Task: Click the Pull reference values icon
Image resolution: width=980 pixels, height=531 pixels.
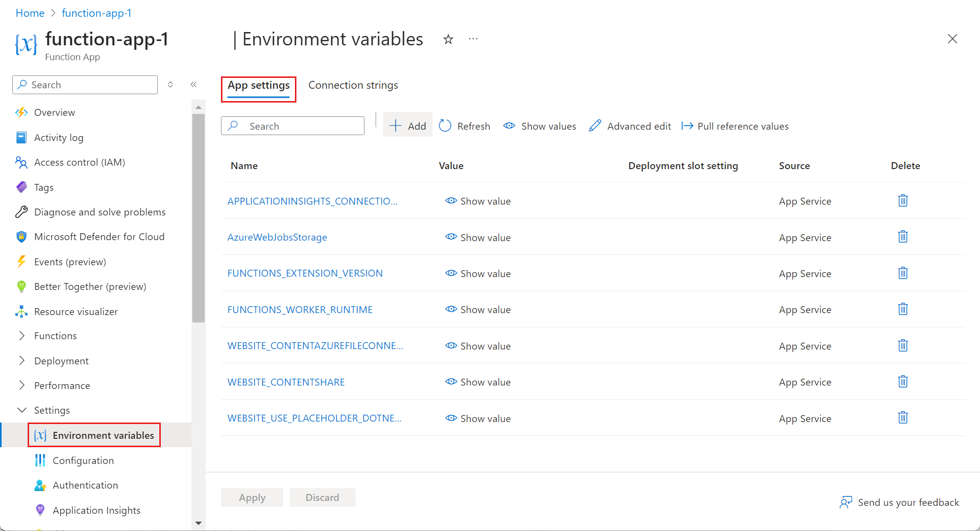Action: click(x=687, y=126)
